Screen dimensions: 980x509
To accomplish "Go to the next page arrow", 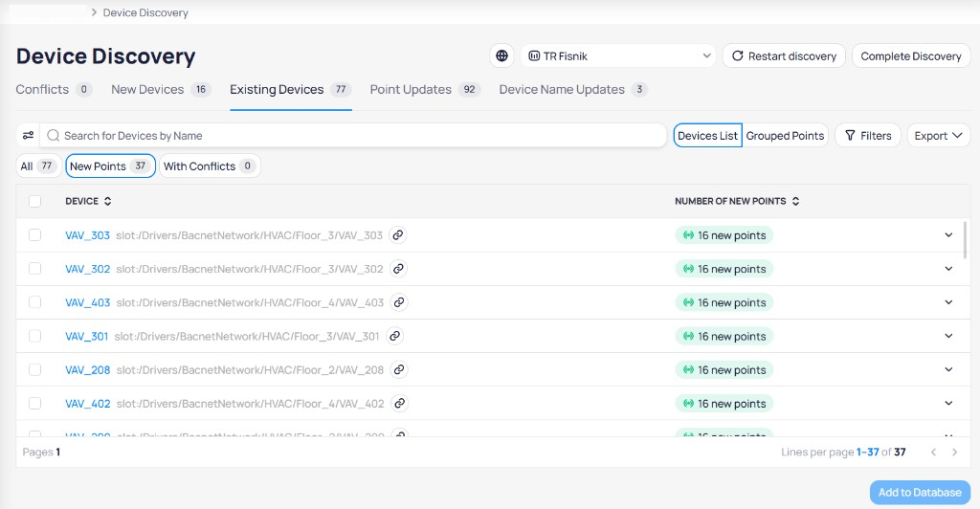I will point(954,453).
